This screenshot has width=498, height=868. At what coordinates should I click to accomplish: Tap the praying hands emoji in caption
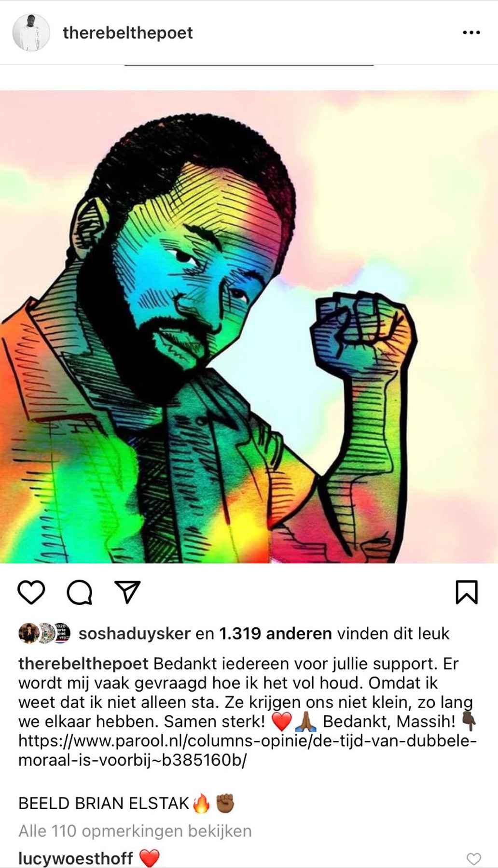point(306,721)
